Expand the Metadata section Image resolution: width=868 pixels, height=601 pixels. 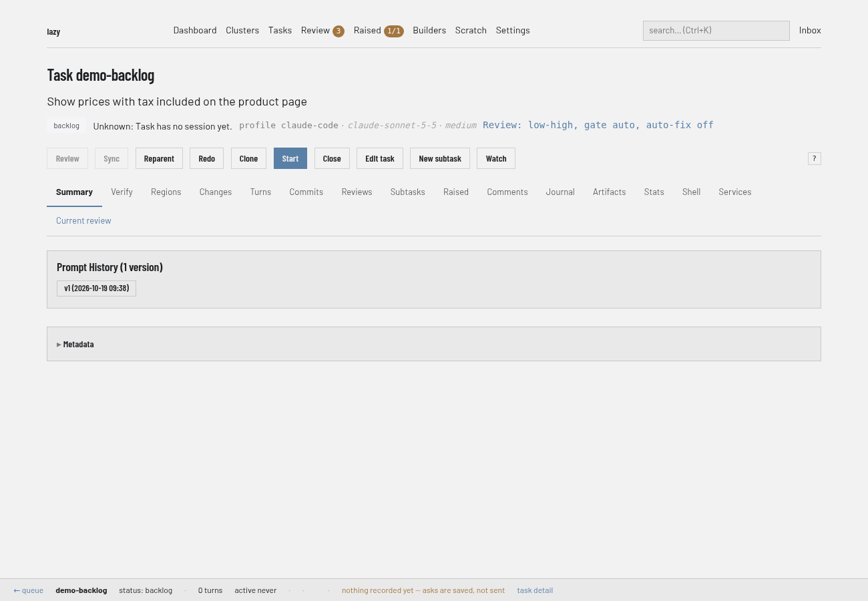click(75, 345)
